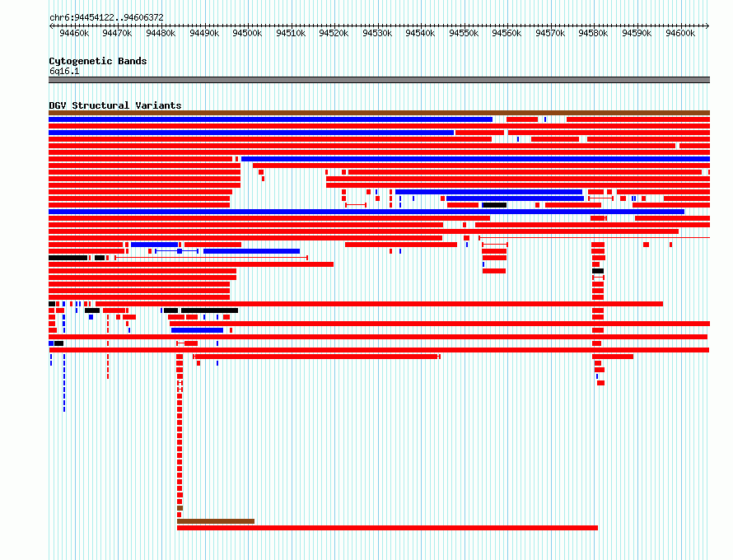
Task: Click the 94470k ruler label
Action: point(117,33)
